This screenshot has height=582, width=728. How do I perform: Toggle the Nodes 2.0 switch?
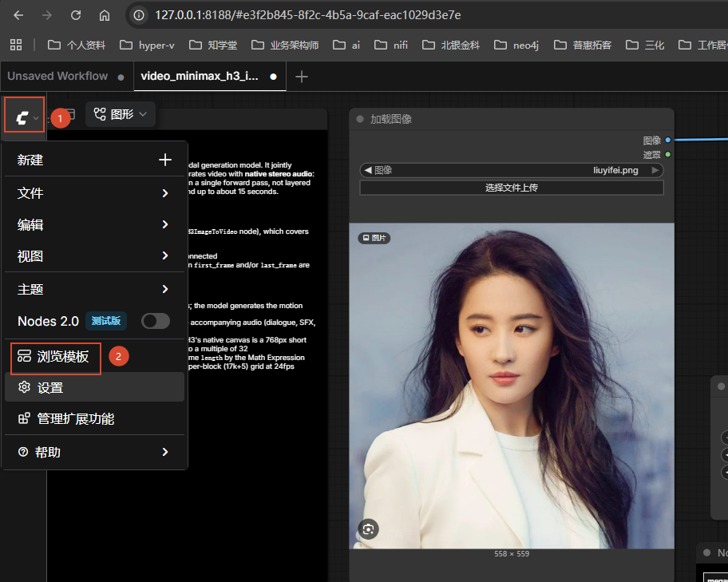156,321
